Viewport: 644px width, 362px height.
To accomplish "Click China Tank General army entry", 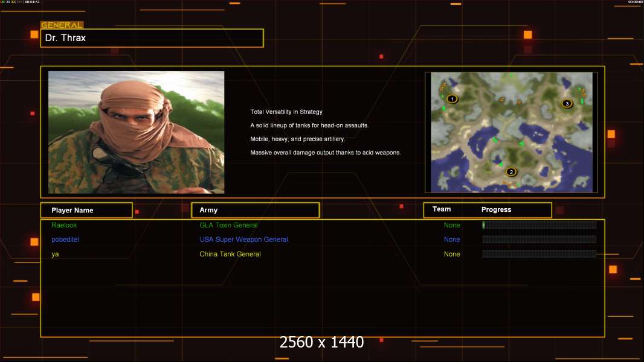I will (230, 254).
